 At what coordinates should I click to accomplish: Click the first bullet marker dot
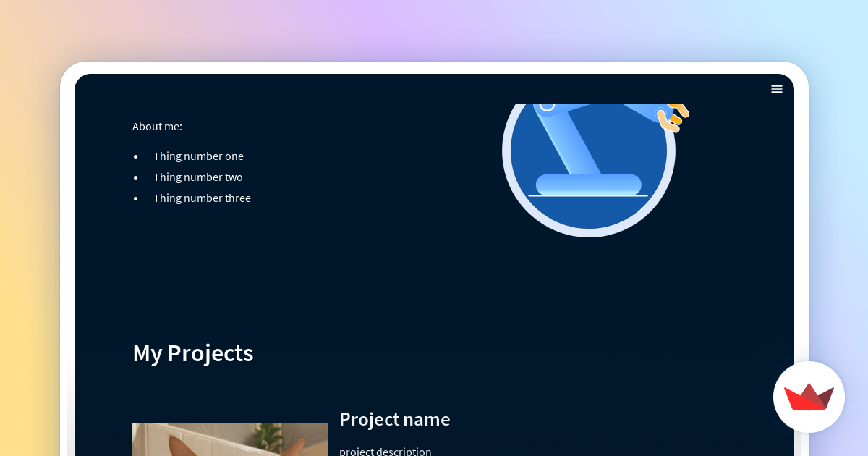point(136,157)
